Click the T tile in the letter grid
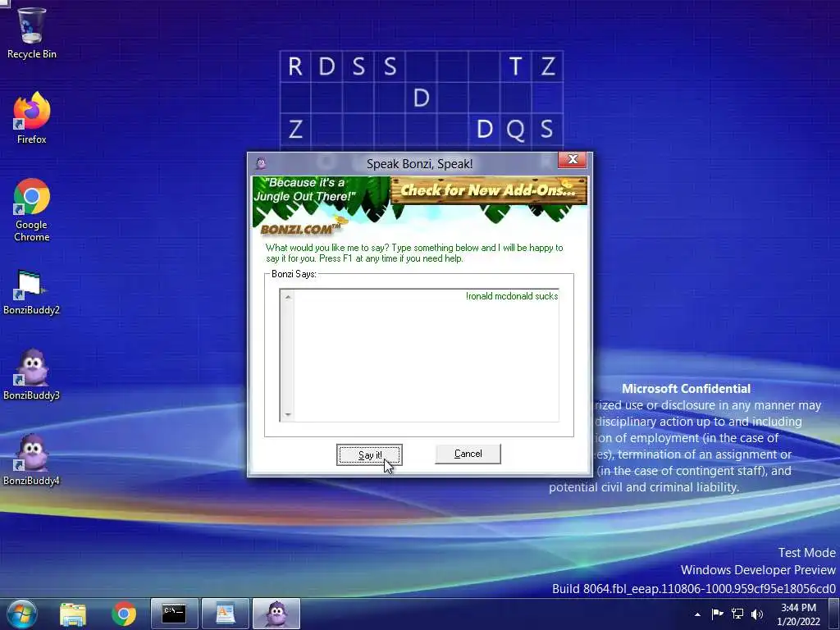 (515, 66)
